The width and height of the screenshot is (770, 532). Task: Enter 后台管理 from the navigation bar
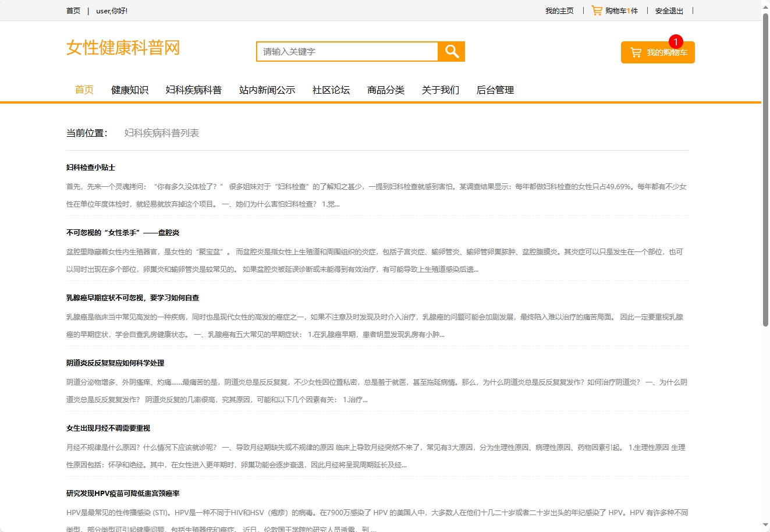[494, 90]
